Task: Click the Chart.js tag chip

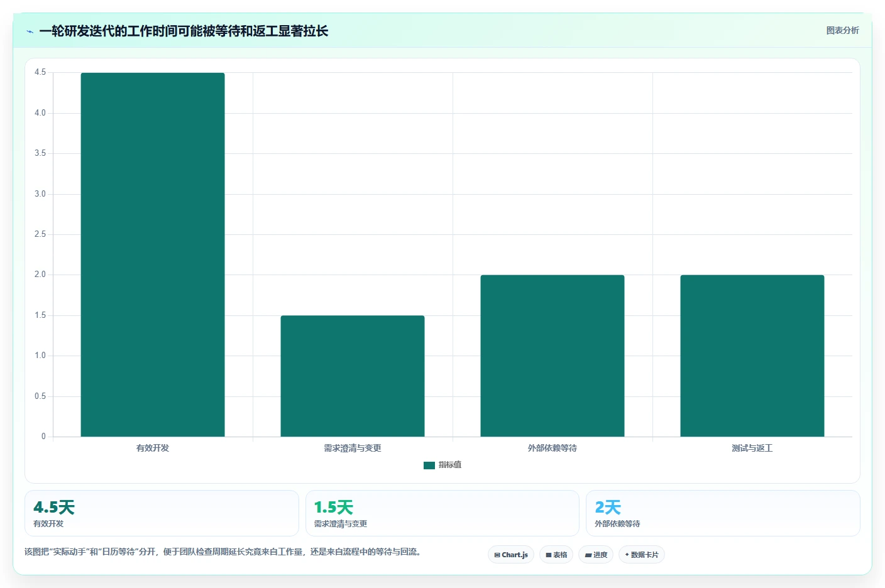Action: (511, 555)
